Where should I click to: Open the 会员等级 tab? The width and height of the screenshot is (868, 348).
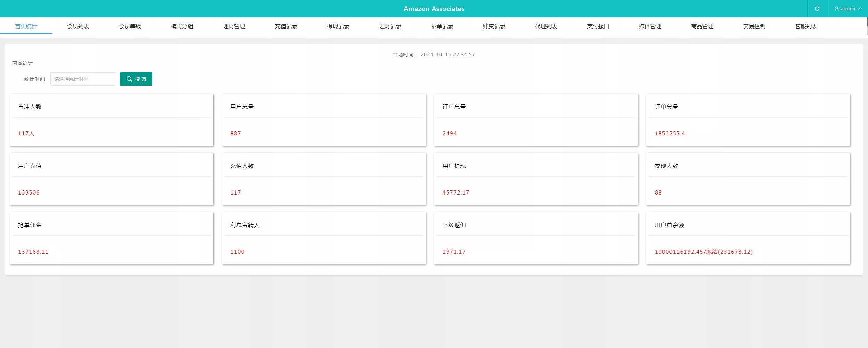tap(130, 26)
